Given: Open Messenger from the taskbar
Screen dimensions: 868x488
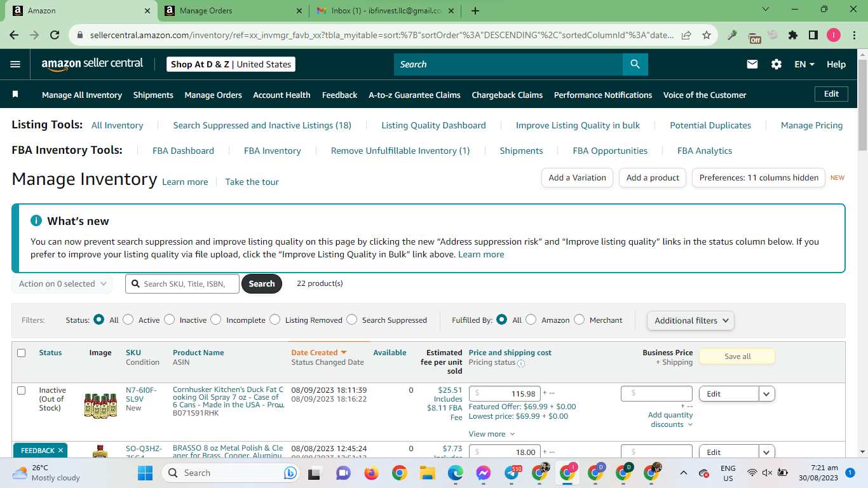Looking at the screenshot, I should click(x=483, y=473).
